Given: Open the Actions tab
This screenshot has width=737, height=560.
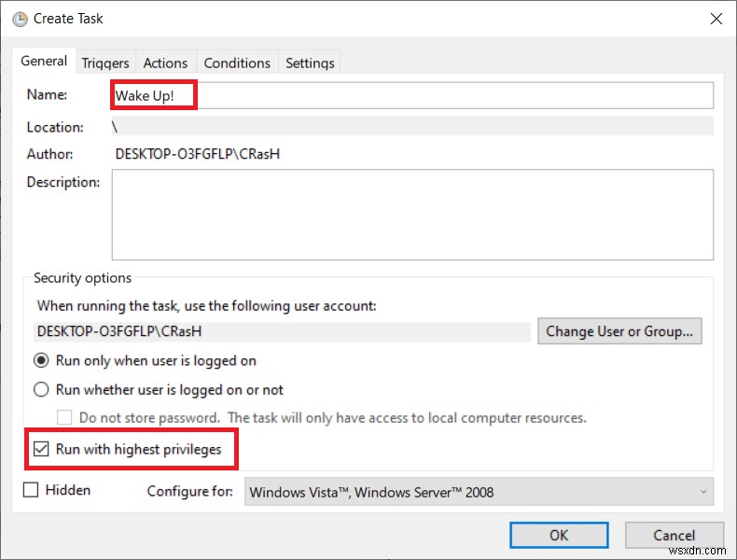Looking at the screenshot, I should [165, 63].
